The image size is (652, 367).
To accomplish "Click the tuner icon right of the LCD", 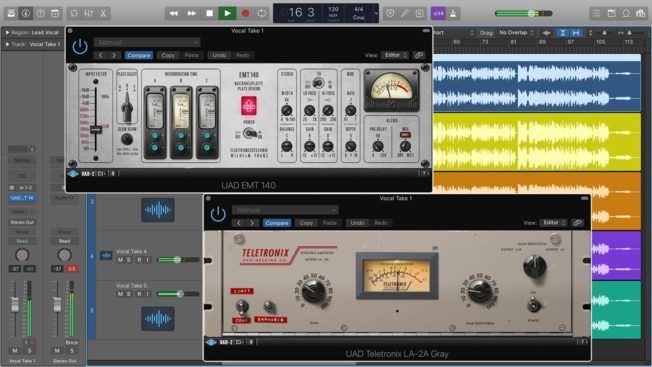I will tap(405, 13).
